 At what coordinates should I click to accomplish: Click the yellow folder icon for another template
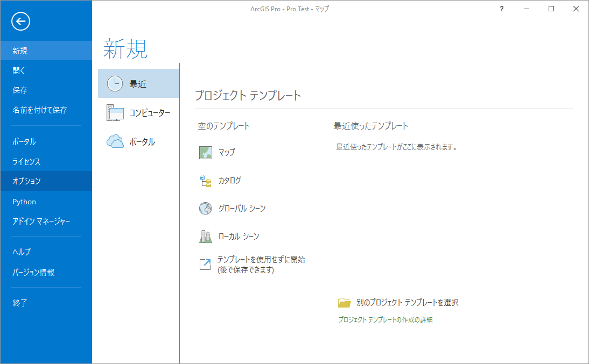click(x=344, y=303)
